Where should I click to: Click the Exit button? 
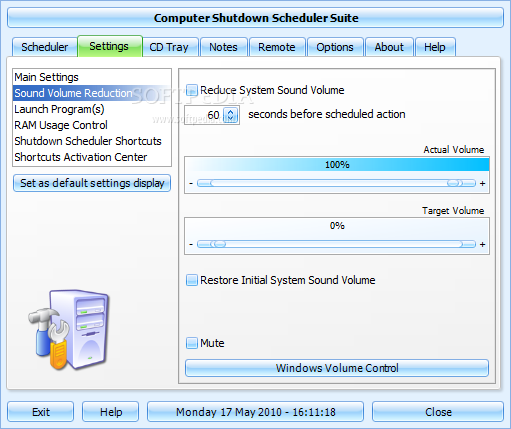(41, 412)
